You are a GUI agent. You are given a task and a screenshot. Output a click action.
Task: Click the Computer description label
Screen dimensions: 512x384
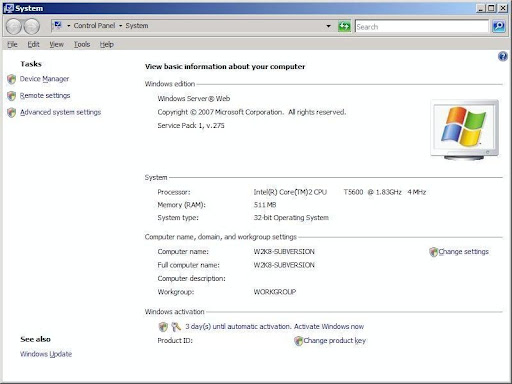point(191,278)
